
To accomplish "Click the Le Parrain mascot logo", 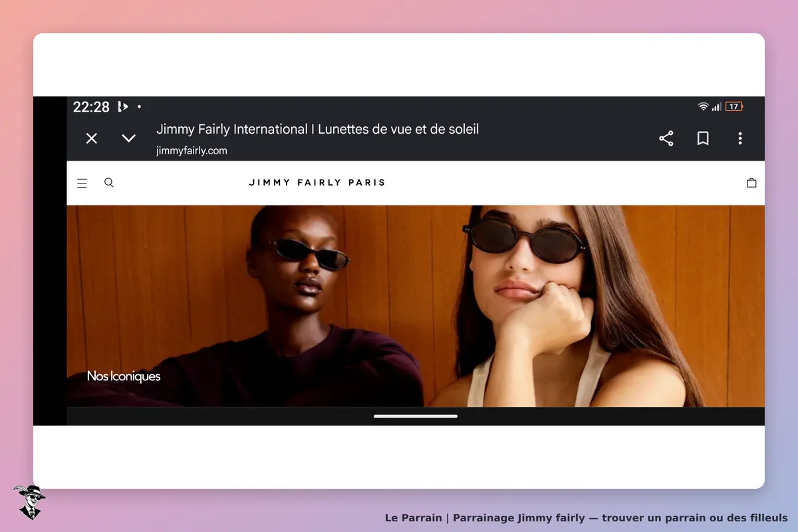I will [29, 502].
